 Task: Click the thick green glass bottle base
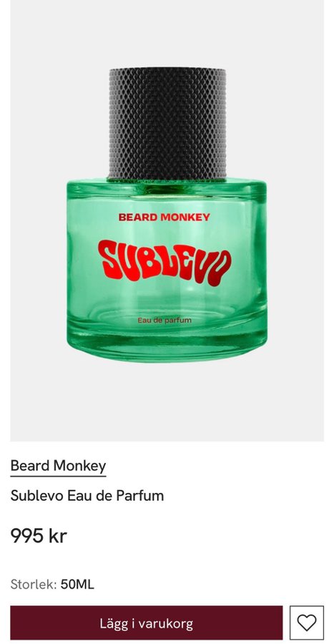pyautogui.click(x=167, y=344)
